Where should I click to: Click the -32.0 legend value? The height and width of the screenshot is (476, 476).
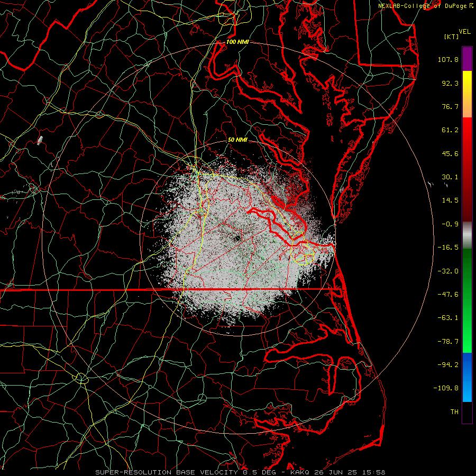[448, 271]
